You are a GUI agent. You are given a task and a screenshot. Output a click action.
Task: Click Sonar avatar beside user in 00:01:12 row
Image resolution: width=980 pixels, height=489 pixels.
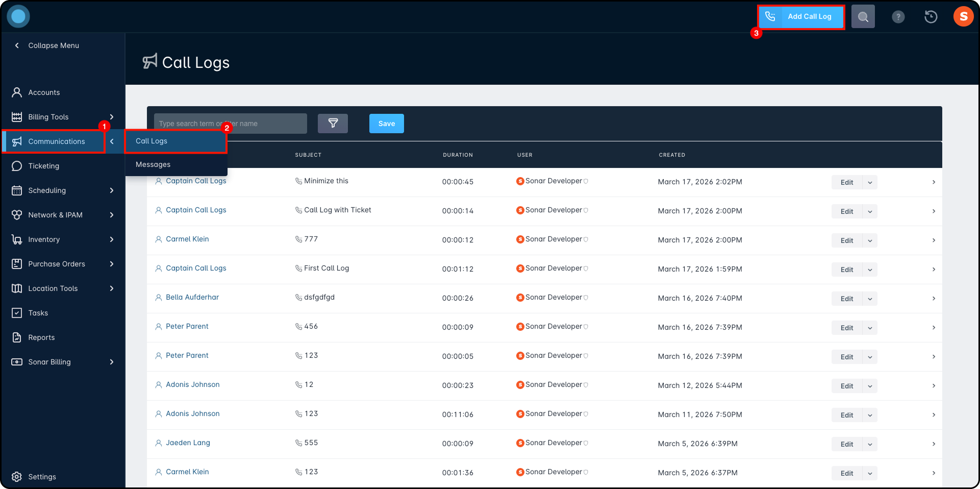pos(520,268)
